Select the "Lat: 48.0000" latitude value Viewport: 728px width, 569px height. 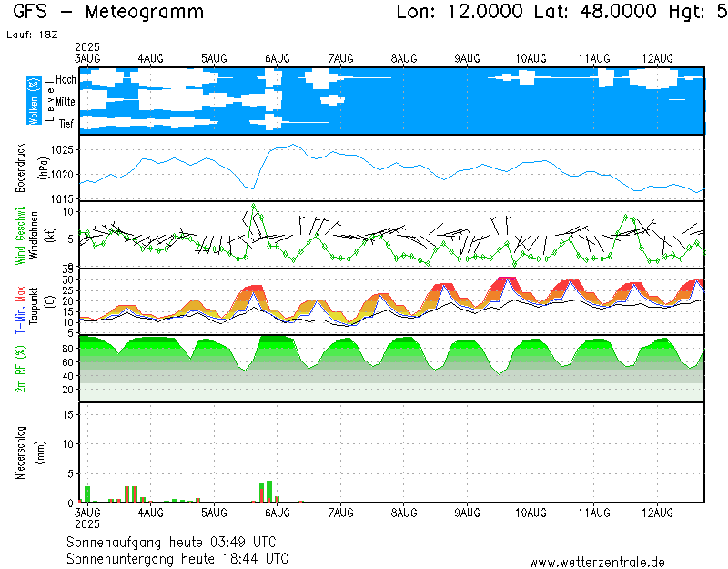point(595,12)
